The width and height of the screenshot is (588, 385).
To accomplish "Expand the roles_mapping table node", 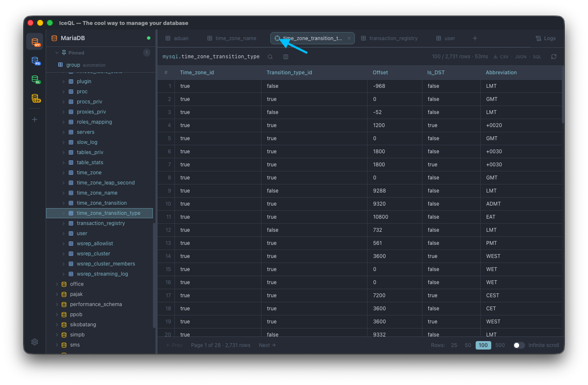I will pyautogui.click(x=64, y=122).
